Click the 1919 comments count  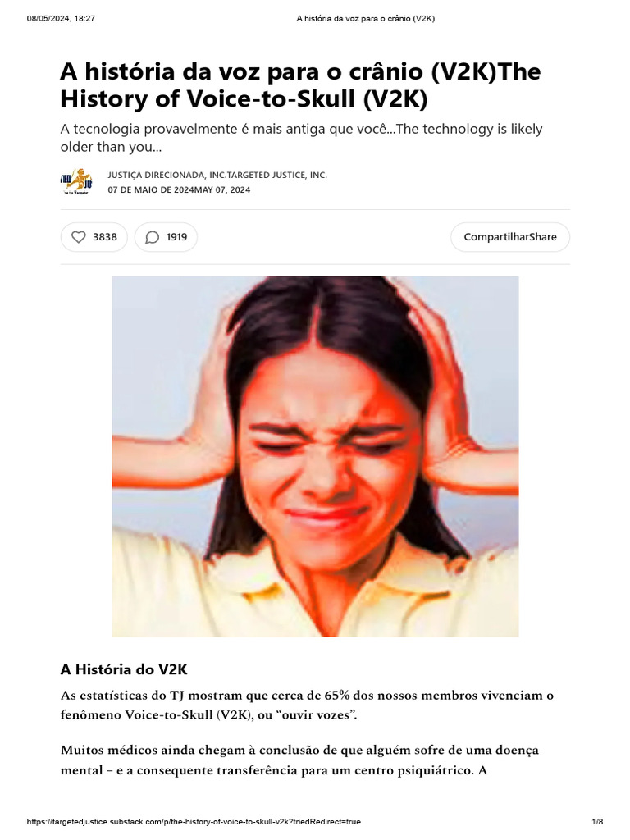click(x=177, y=237)
